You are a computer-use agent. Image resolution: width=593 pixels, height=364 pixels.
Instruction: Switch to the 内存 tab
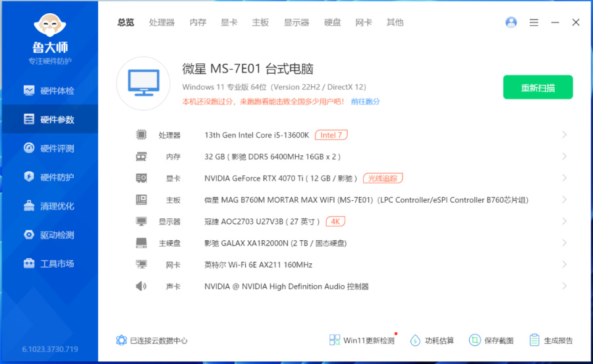point(198,22)
